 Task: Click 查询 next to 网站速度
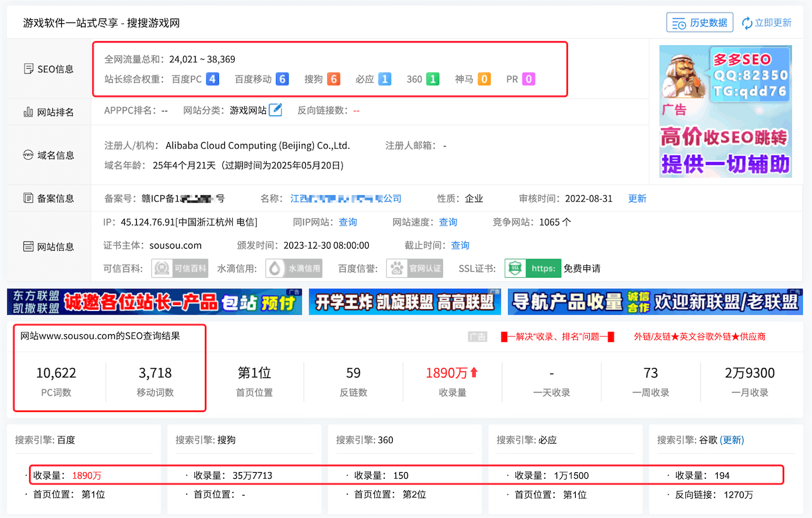point(448,222)
